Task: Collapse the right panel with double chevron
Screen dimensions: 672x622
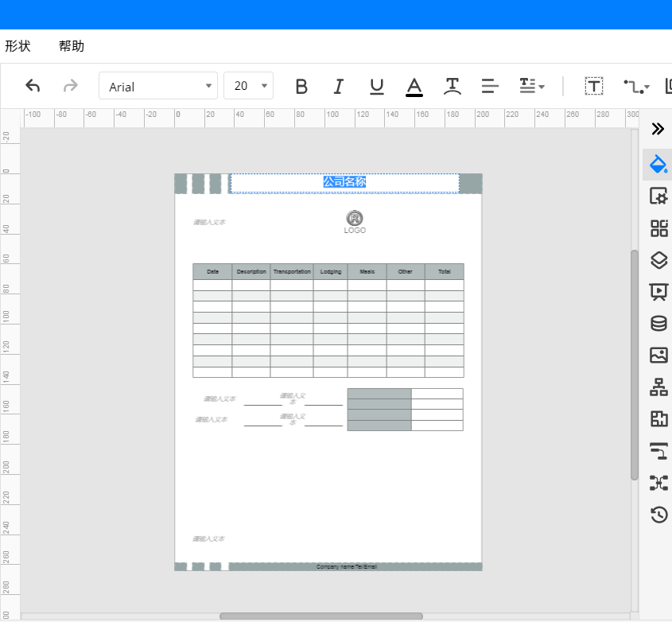Action: [658, 129]
